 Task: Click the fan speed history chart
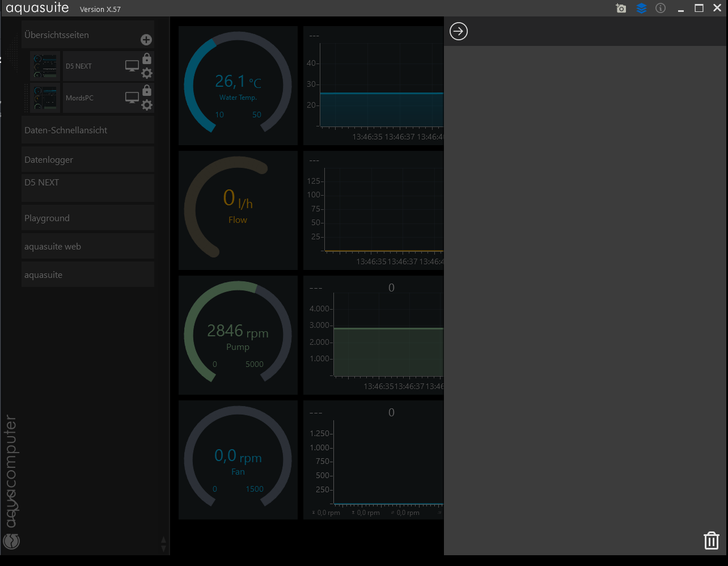click(374, 460)
